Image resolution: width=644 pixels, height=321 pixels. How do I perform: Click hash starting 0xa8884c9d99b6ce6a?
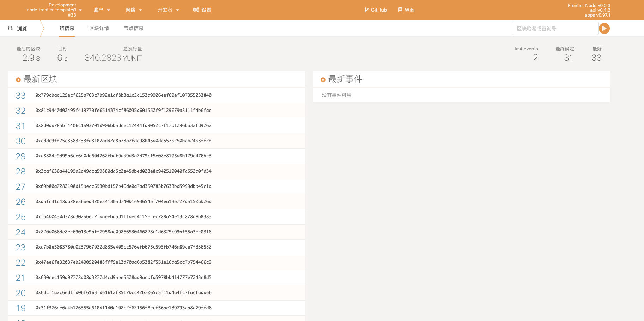coord(123,156)
